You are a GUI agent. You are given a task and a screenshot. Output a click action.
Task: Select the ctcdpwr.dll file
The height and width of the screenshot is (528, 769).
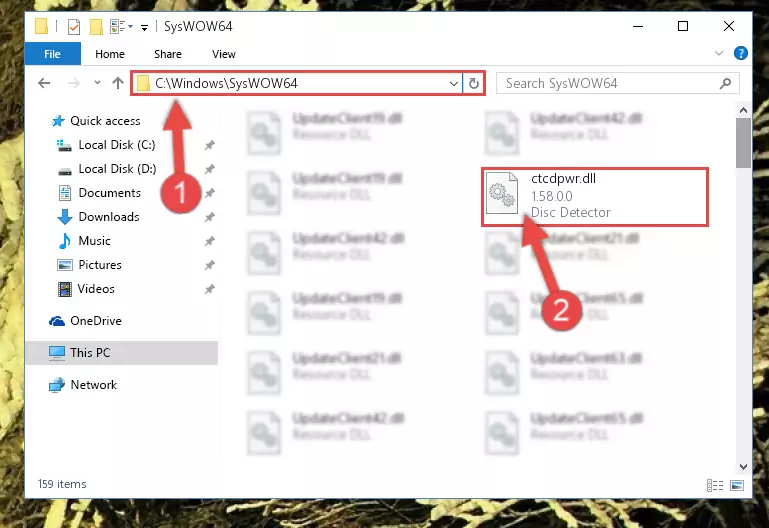[595, 197]
